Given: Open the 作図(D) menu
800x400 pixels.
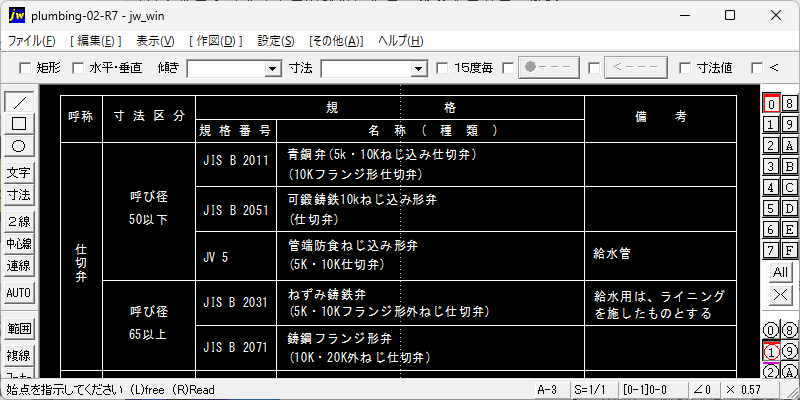Looking at the screenshot, I should (215, 41).
